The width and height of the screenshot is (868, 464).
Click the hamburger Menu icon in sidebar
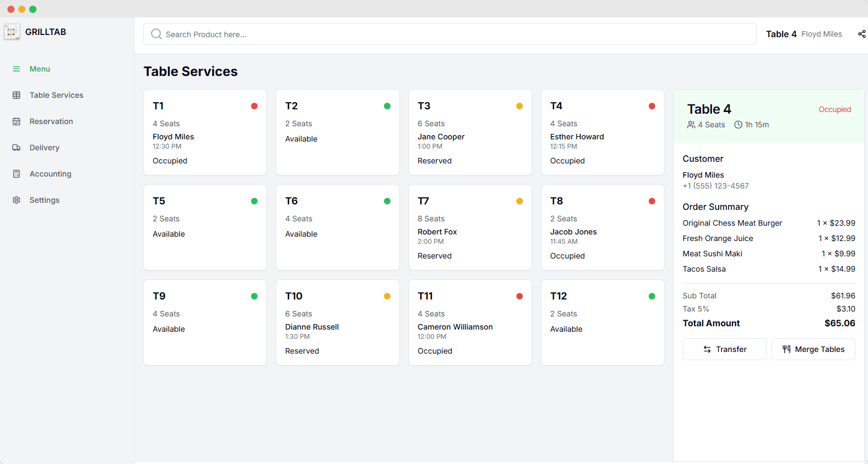click(x=16, y=69)
